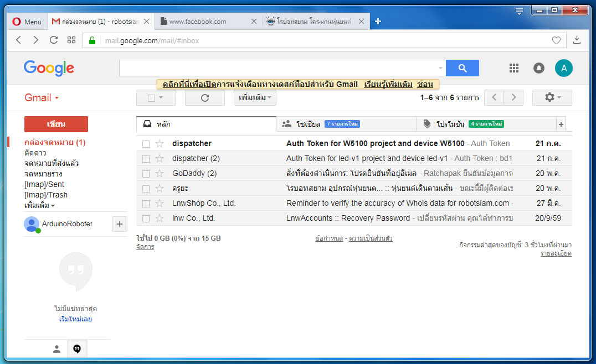Click the จัดการ storage link

tap(145, 247)
